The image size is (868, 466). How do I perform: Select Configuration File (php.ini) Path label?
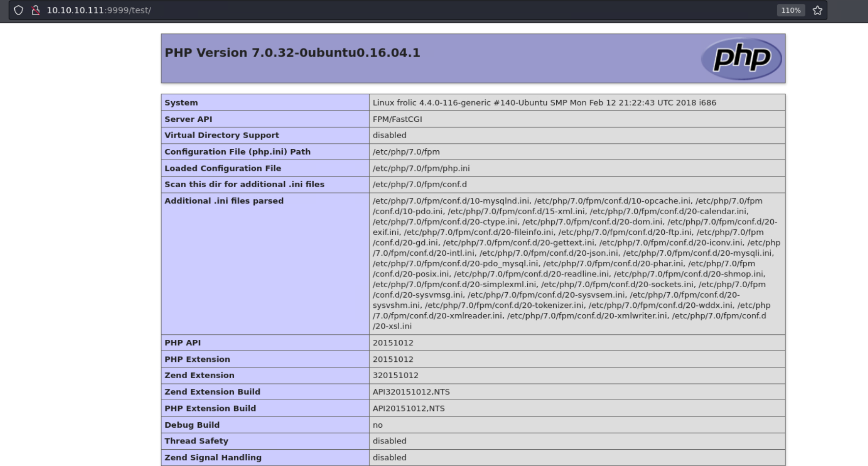238,152
